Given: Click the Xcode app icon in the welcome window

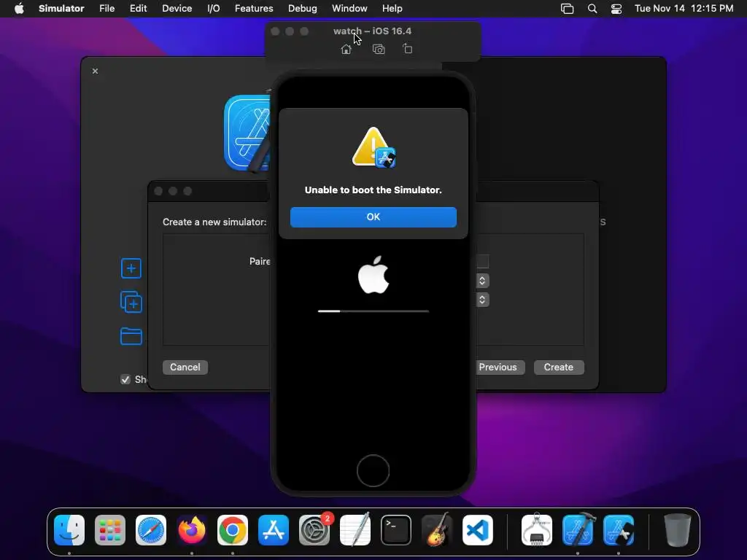Looking at the screenshot, I should (247, 133).
